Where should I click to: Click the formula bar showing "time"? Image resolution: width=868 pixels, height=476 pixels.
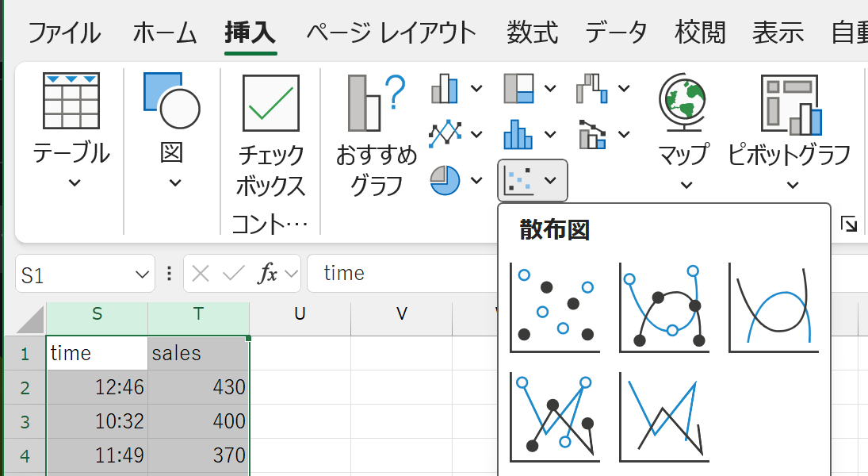pos(396,274)
